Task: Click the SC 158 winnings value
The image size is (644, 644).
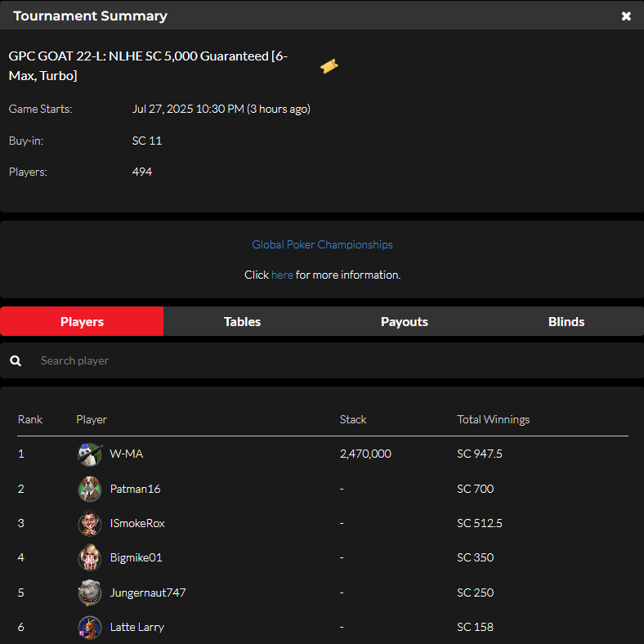Action: click(475, 627)
